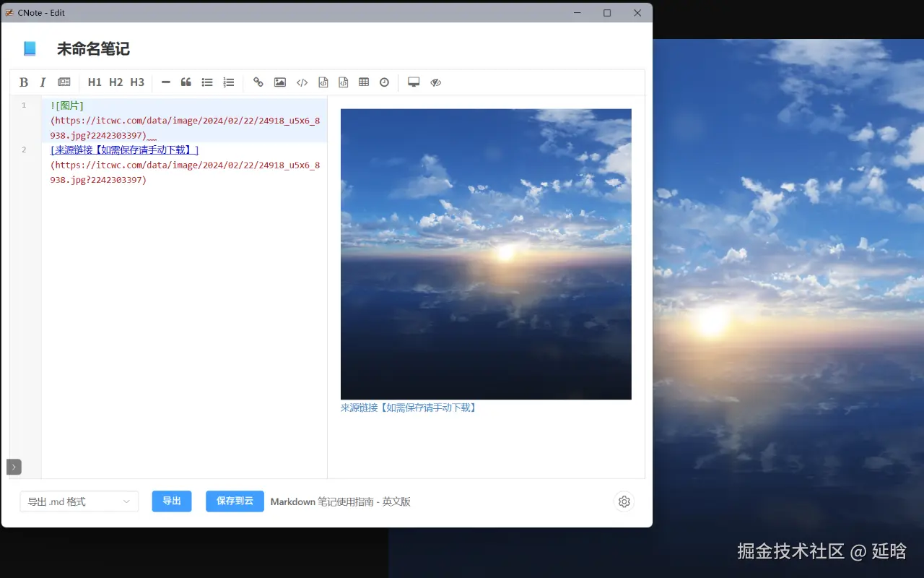Screen dimensions: 924x578
Task: Apply H3 heading
Action: point(137,82)
